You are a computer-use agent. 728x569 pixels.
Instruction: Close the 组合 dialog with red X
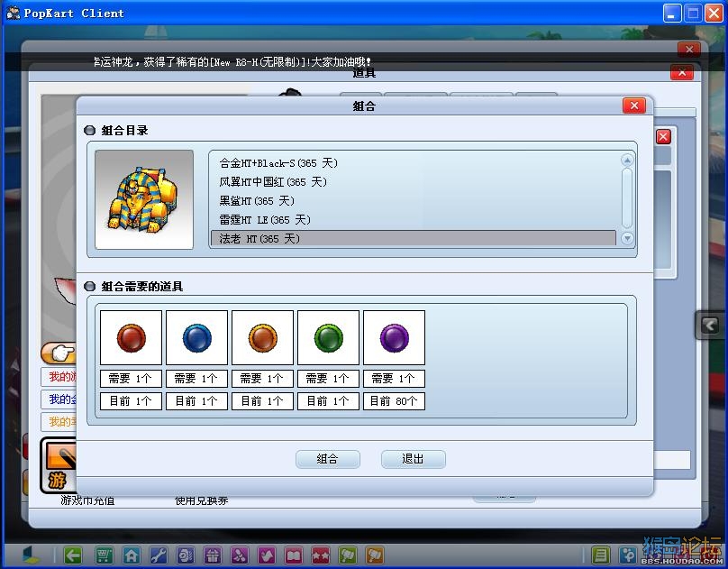click(x=634, y=106)
